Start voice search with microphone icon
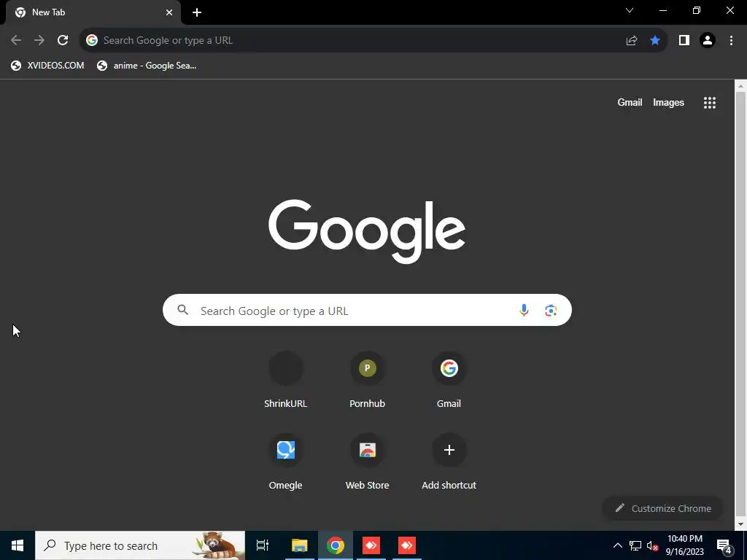Viewport: 747px width, 560px height. [524, 310]
